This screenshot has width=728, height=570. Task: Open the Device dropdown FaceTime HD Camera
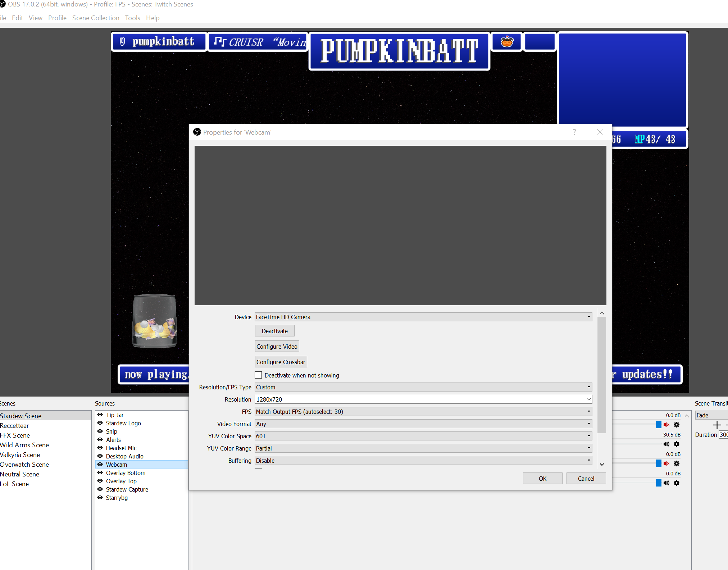point(423,317)
